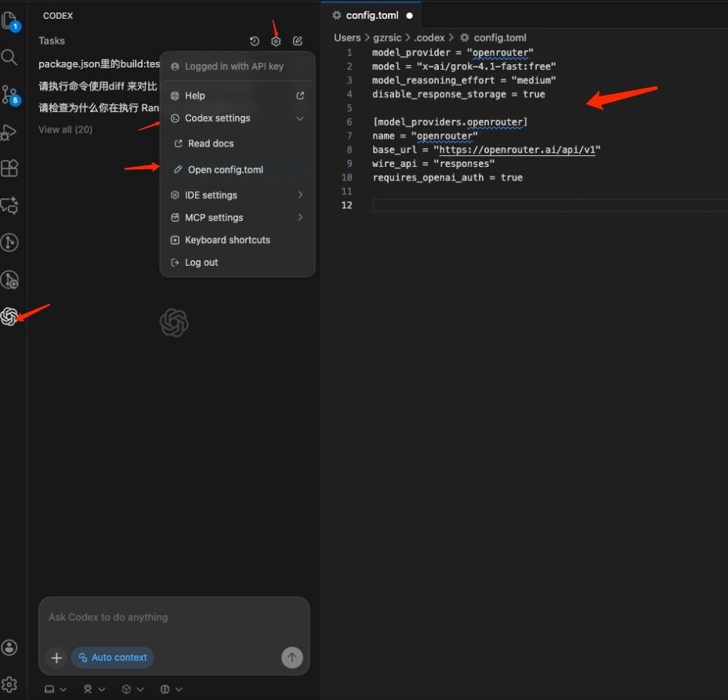Open the Codex panel from the activity bar

pyautogui.click(x=9, y=317)
